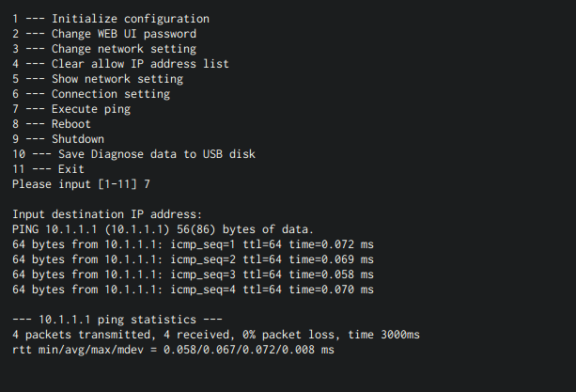Choose the Connection setting menu entry
This screenshot has width=576, height=392.
[91, 94]
